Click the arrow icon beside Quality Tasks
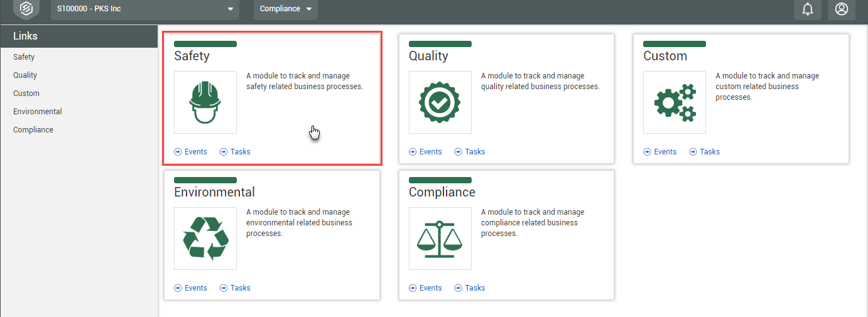Viewport: 868px width, 317px height. pos(458,152)
